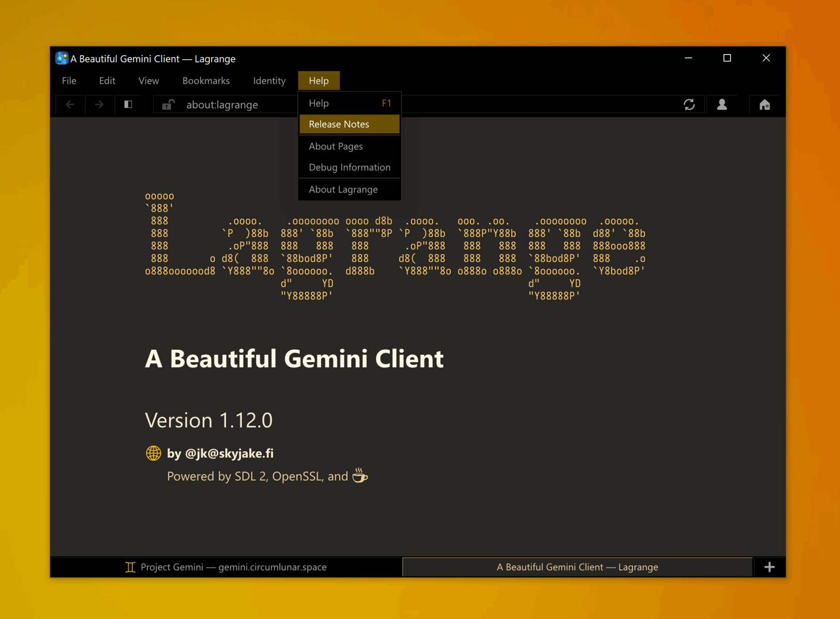Close the open Help menu header
This screenshot has width=840, height=619.
[319, 81]
